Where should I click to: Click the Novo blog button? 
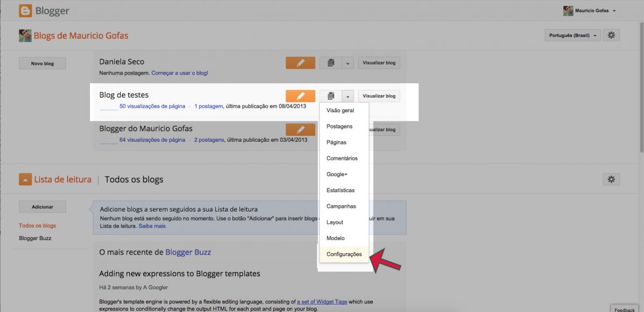point(42,63)
